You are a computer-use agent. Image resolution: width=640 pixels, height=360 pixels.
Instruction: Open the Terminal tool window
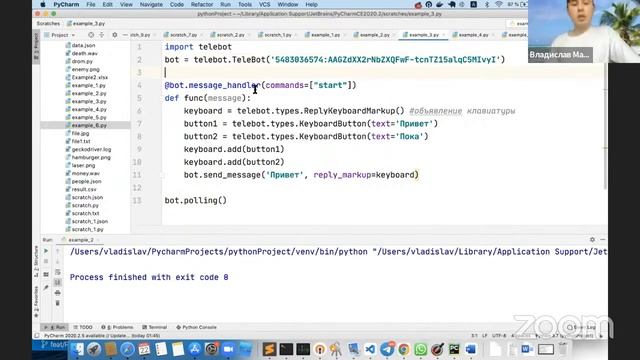coord(155,327)
